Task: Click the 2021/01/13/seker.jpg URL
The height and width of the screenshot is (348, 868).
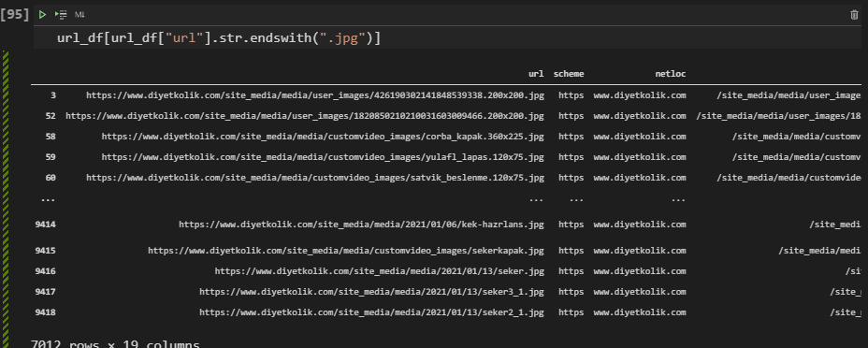Action: tap(379, 271)
